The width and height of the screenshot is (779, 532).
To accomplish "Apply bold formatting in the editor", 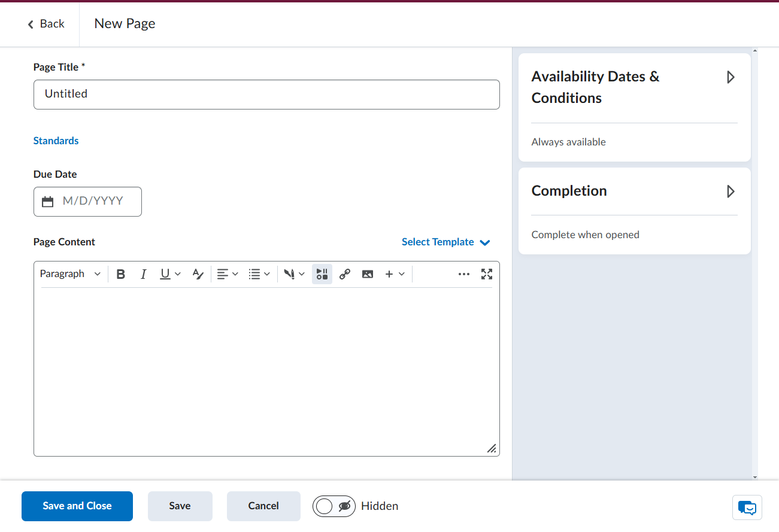I will pos(121,274).
